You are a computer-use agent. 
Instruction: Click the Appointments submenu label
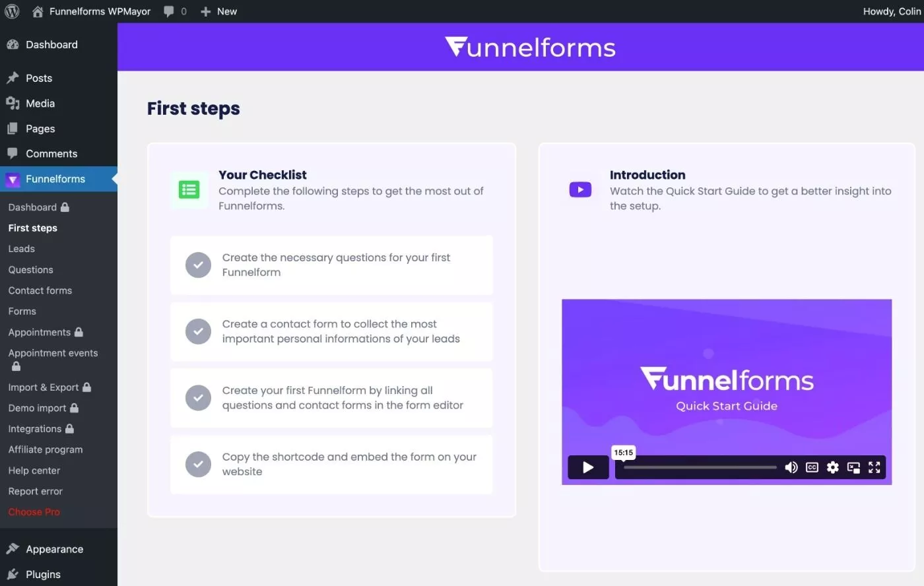(39, 332)
